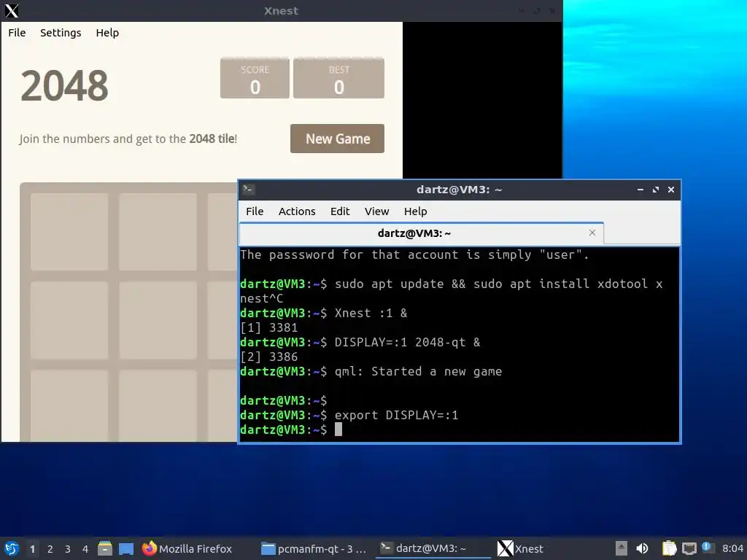Click the SCORE box in 2048

255,78
